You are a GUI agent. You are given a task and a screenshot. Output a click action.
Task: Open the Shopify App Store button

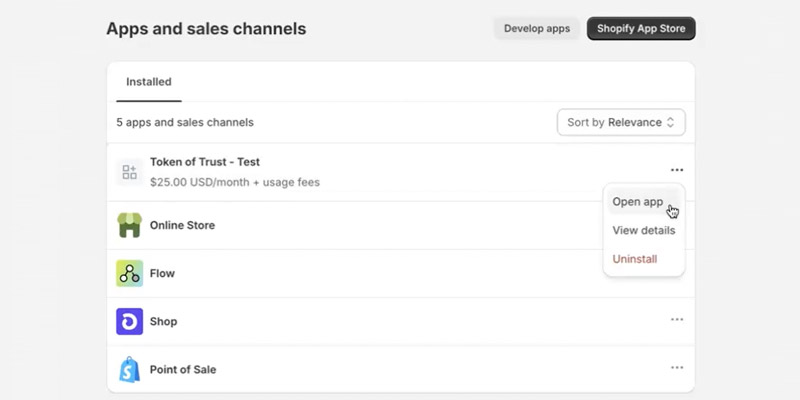(x=641, y=29)
